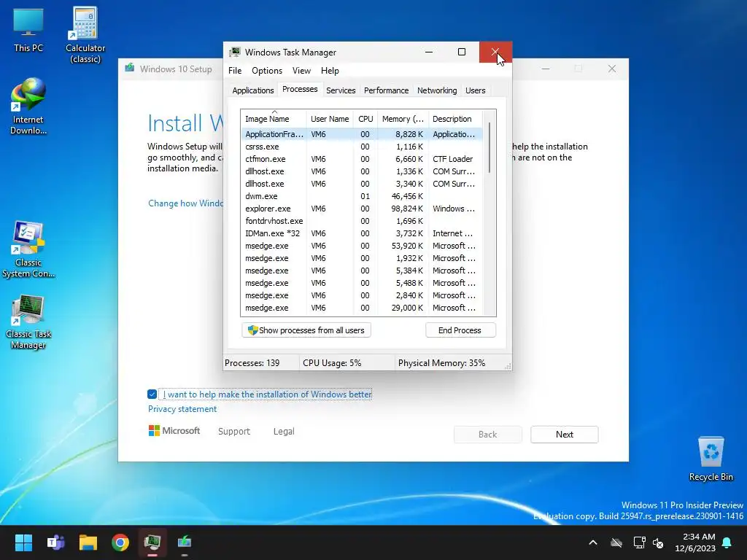This screenshot has height=560, width=747.
Task: Click Next in Windows 10 Setup
Action: pyautogui.click(x=565, y=435)
